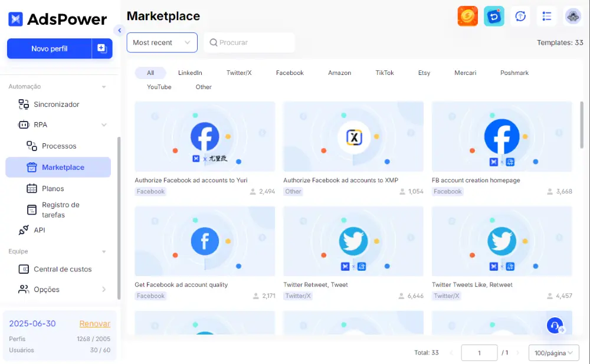Open the task list icon in header
This screenshot has width=590, height=364.
click(547, 16)
